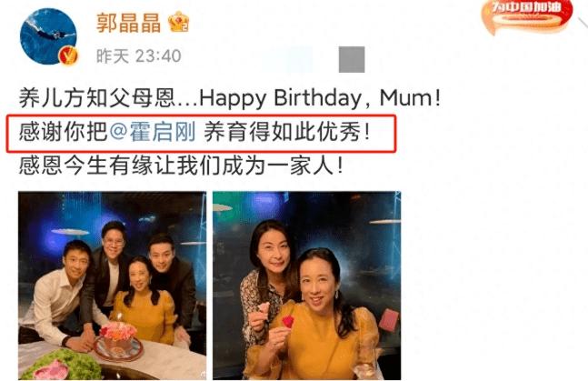588x381 pixels.
Task: Click the pink box in right photo
Action: click(388, 321)
